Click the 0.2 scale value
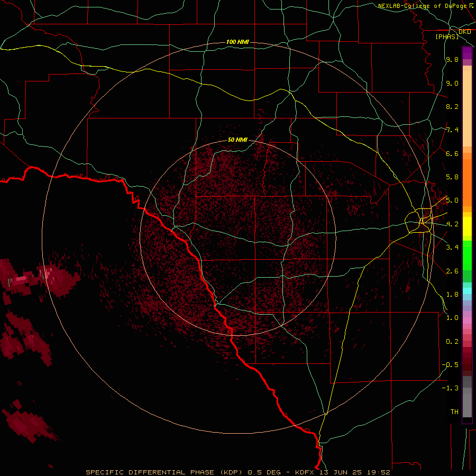 452,342
